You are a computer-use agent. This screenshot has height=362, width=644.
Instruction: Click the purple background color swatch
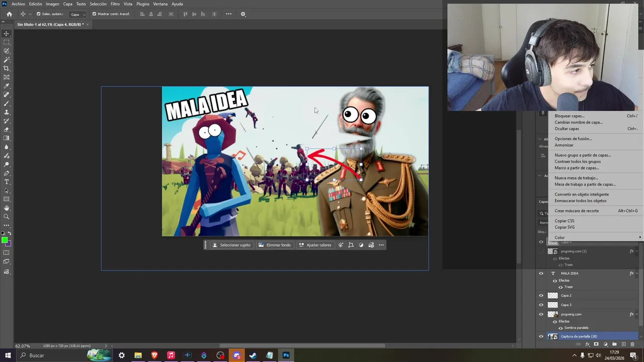point(9,244)
